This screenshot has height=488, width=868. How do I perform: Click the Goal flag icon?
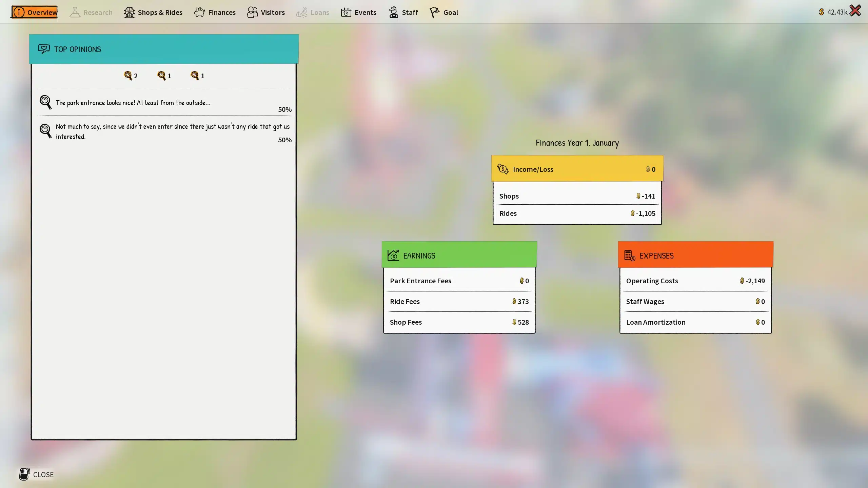point(434,13)
